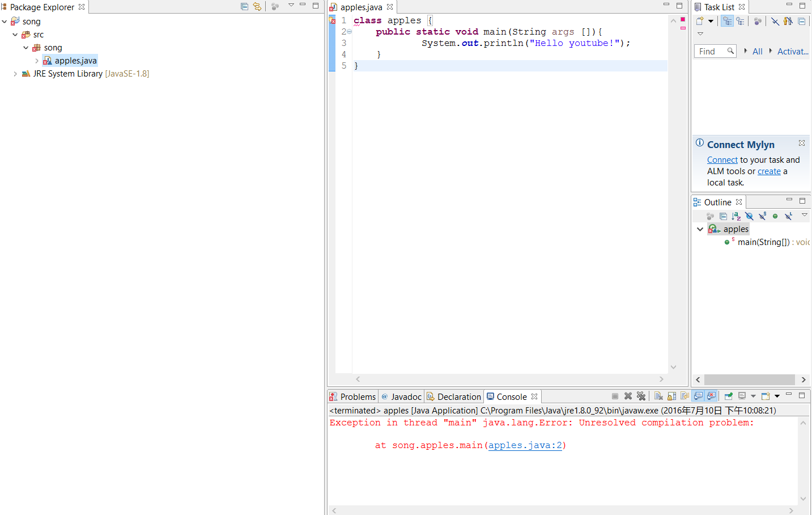Remove all terminated launches from Console
This screenshot has height=515, width=812.
coord(641,396)
